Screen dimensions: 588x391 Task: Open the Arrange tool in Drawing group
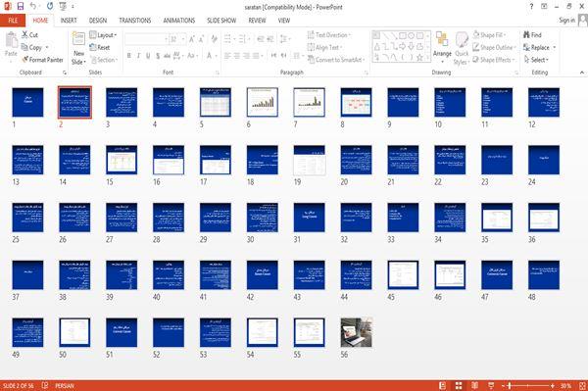[x=442, y=47]
